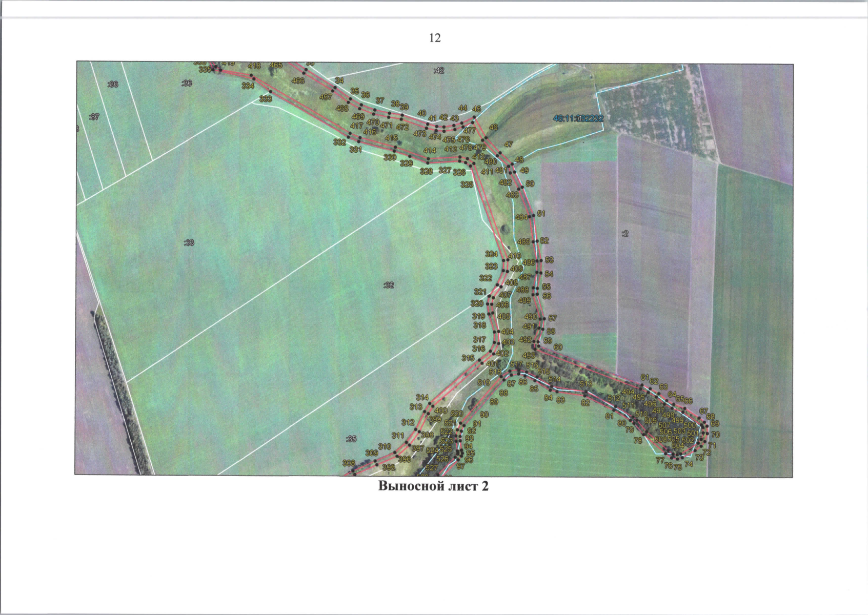The height and width of the screenshot is (615, 868).
Task: Select the blue cadastral number 46:11:082232
Action: [x=578, y=118]
